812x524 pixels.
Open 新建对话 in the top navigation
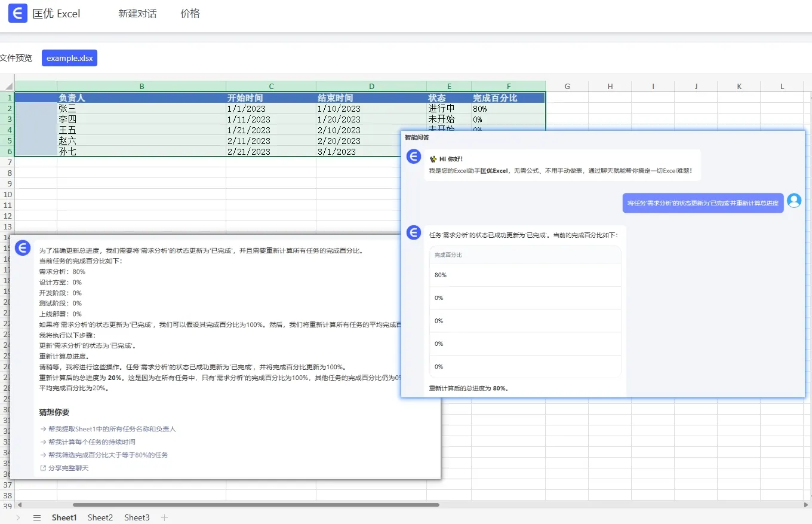(137, 13)
